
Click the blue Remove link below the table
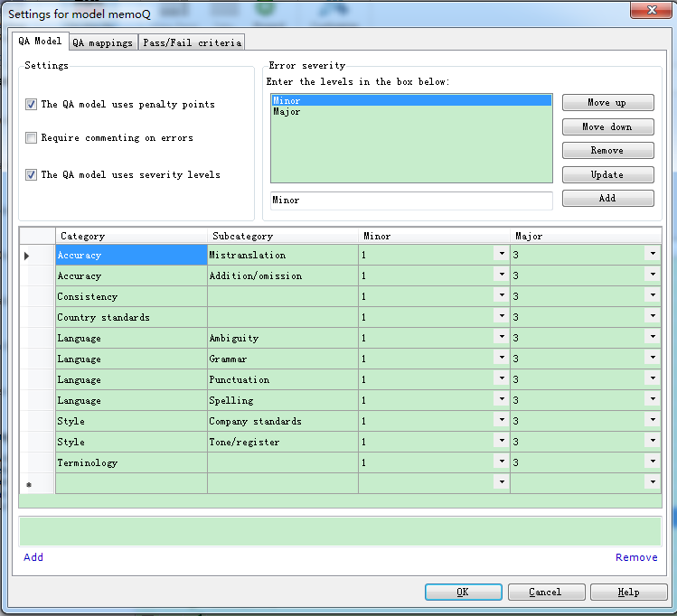point(636,557)
